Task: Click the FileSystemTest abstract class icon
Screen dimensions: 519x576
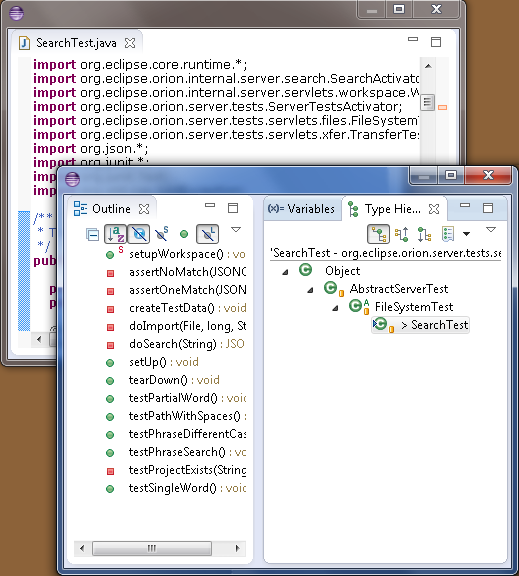Action: pos(359,306)
